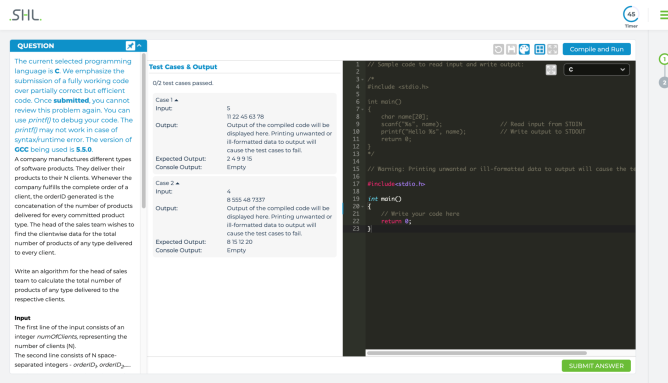The height and width of the screenshot is (383, 668).
Task: Go to question 2 in navigator
Action: pyautogui.click(x=663, y=83)
